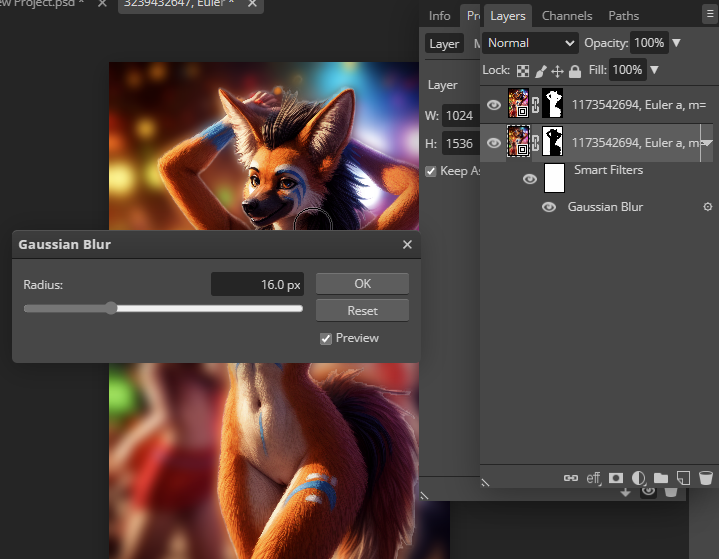
Task: Open the Normal blend mode dropdown
Action: pyautogui.click(x=530, y=43)
